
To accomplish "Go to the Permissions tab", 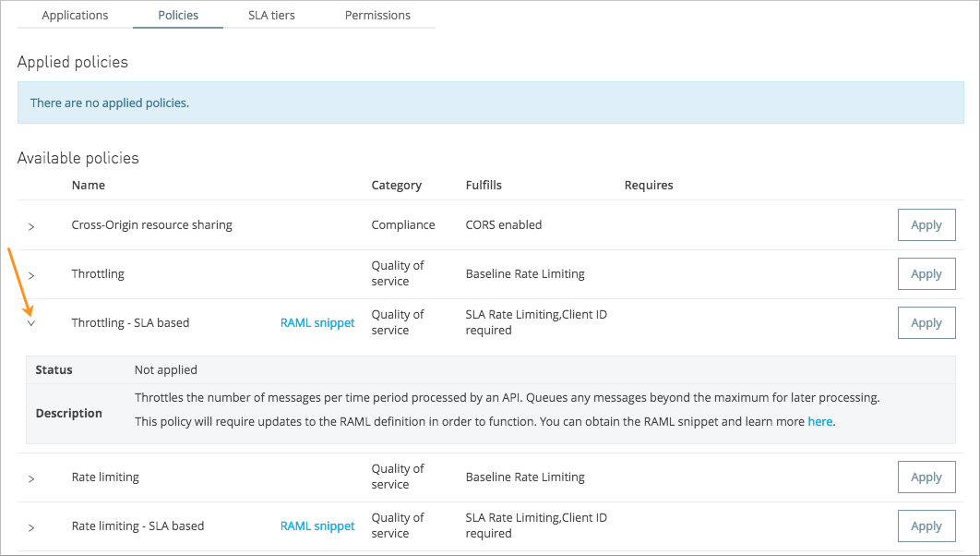I will 377,15.
